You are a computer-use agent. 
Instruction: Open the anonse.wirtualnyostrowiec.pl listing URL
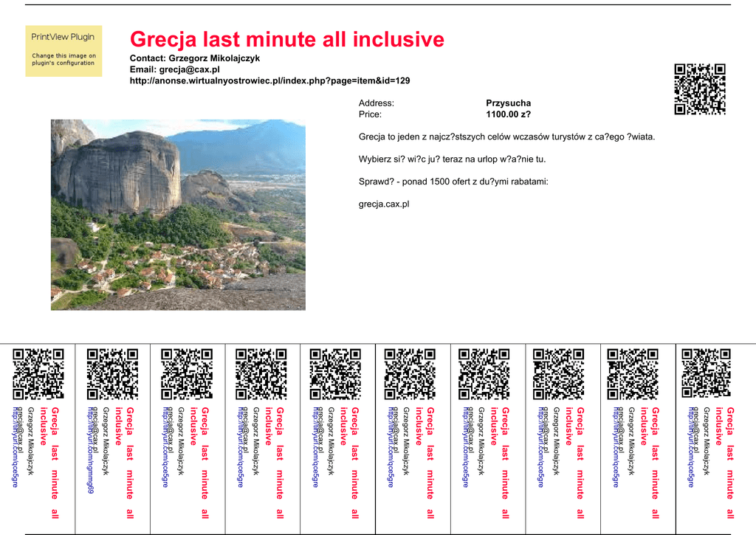pyautogui.click(x=269, y=80)
